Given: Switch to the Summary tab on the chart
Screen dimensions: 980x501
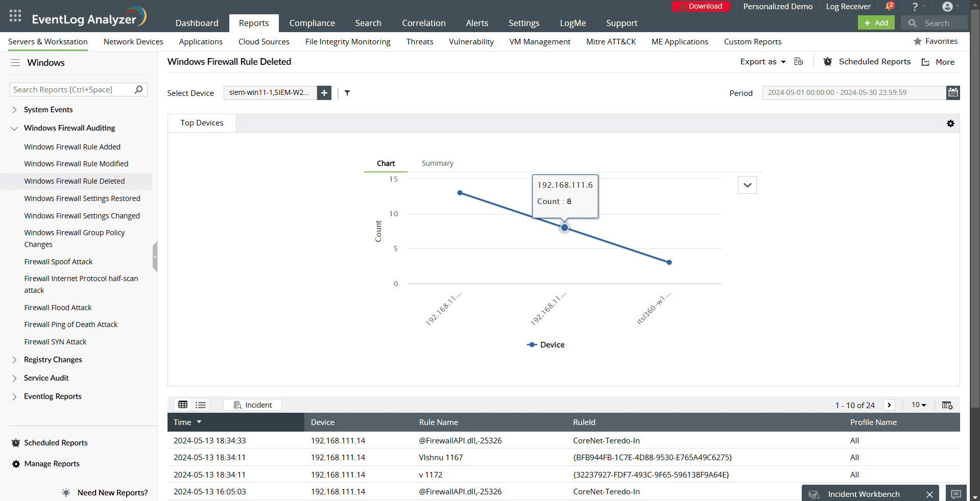Looking at the screenshot, I should [x=437, y=163].
